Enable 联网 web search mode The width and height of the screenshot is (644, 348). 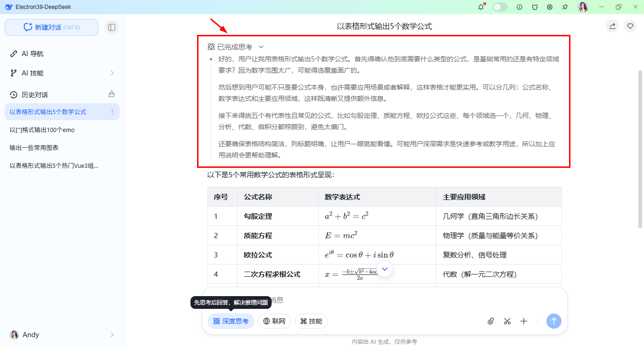[274, 321]
